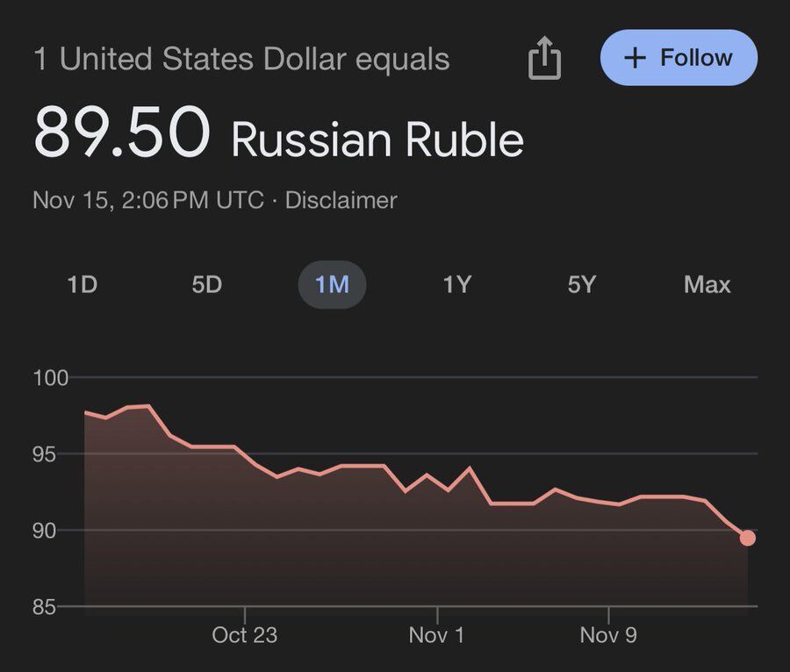This screenshot has width=790, height=672.
Task: Show the Max time range
Action: tap(707, 285)
